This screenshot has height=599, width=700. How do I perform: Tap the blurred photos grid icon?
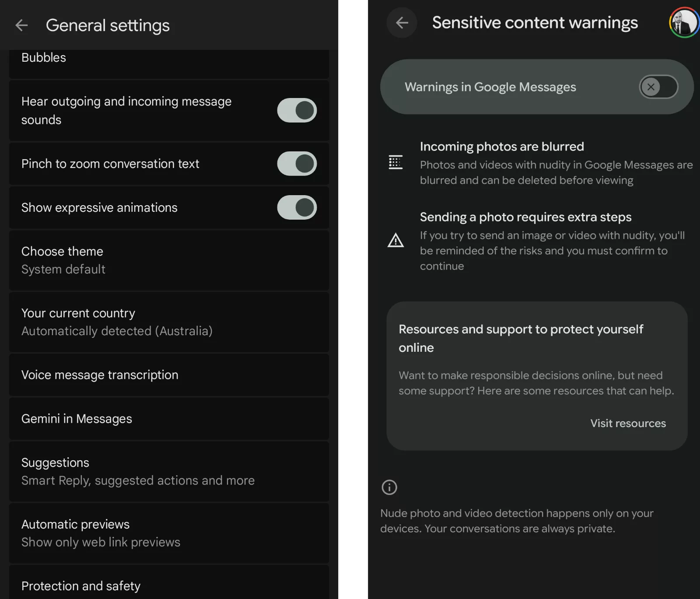tap(395, 162)
